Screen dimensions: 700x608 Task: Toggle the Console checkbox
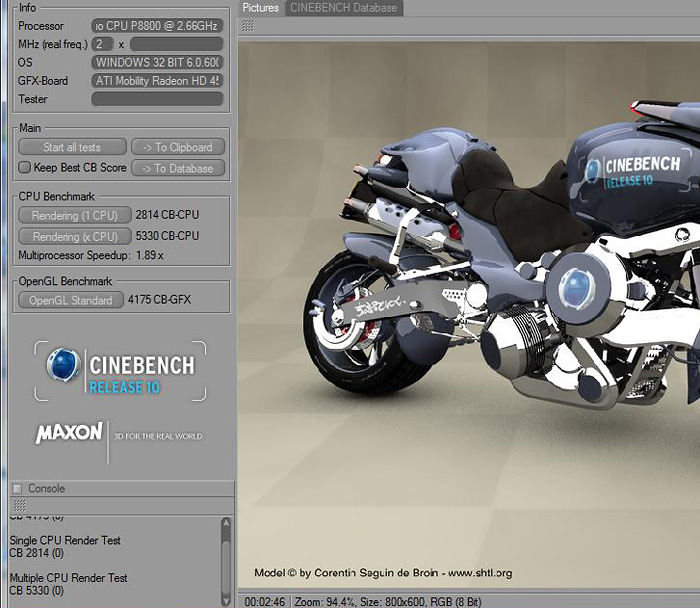[x=17, y=489]
